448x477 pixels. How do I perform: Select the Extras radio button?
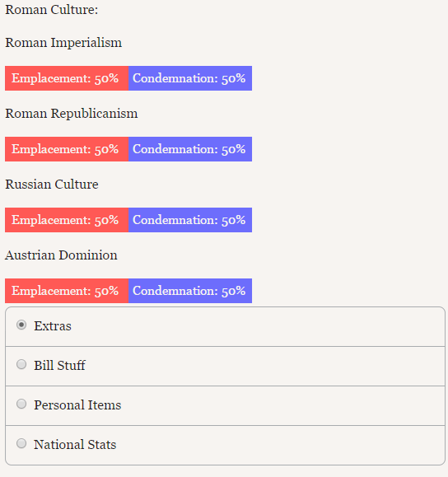(x=21, y=325)
